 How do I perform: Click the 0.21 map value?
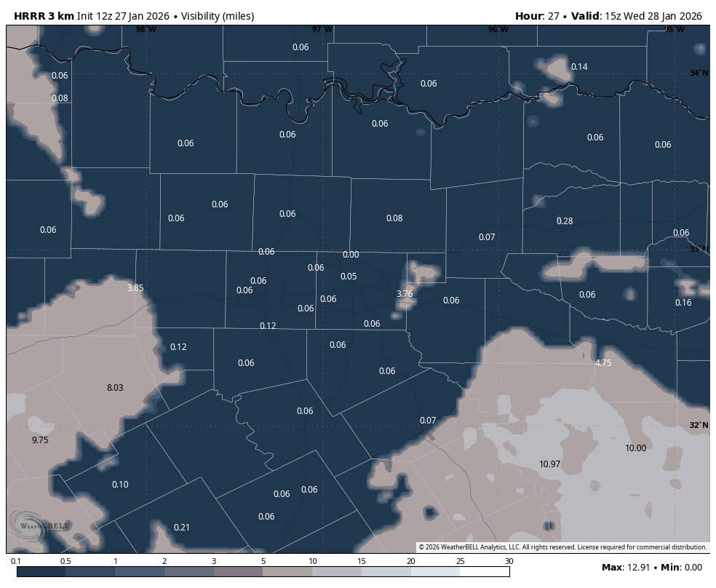[182, 528]
